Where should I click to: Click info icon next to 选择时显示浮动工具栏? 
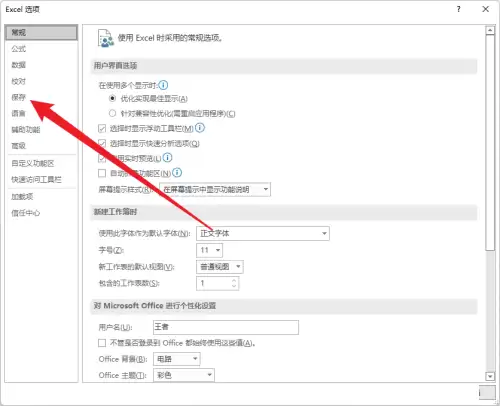click(200, 128)
